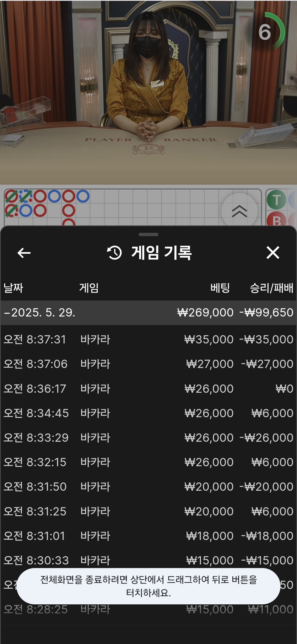Go back using the left arrow
Screen dimensions: 297x644
24,253
